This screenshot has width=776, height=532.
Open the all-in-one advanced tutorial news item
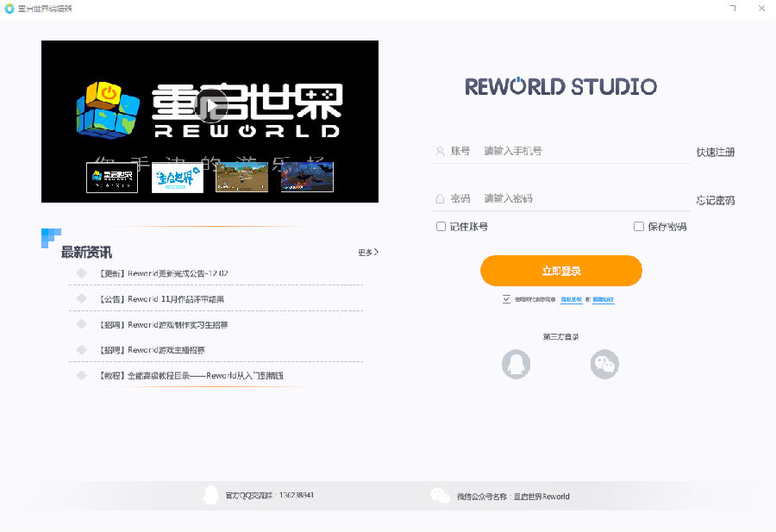191,376
